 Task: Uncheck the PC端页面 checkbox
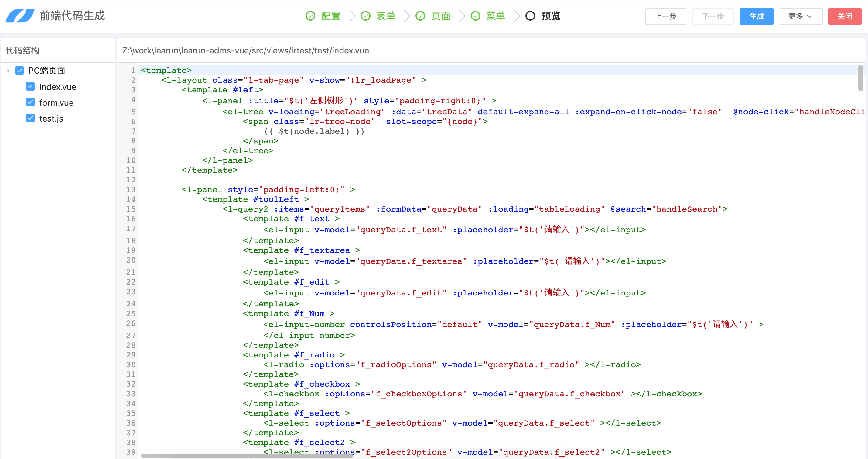(19, 71)
